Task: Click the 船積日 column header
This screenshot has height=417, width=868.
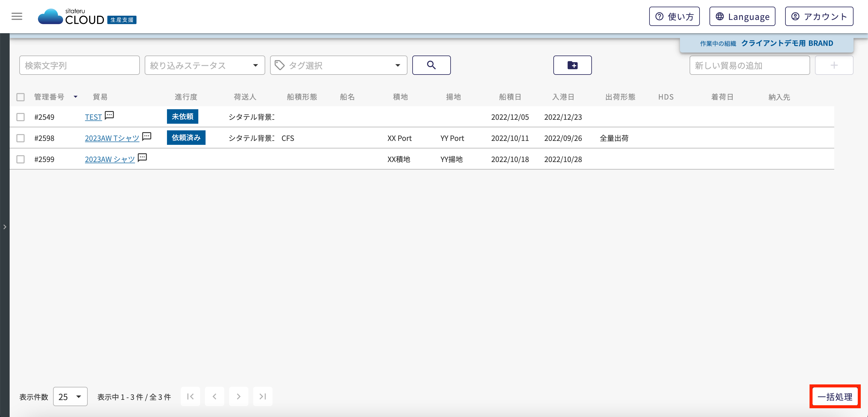Action: [x=510, y=97]
